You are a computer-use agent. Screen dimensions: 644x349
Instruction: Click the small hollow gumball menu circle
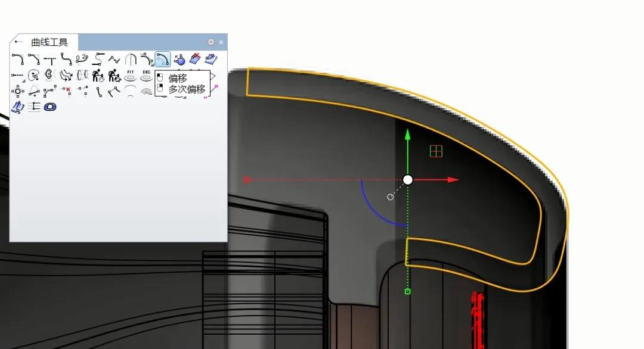point(390,197)
